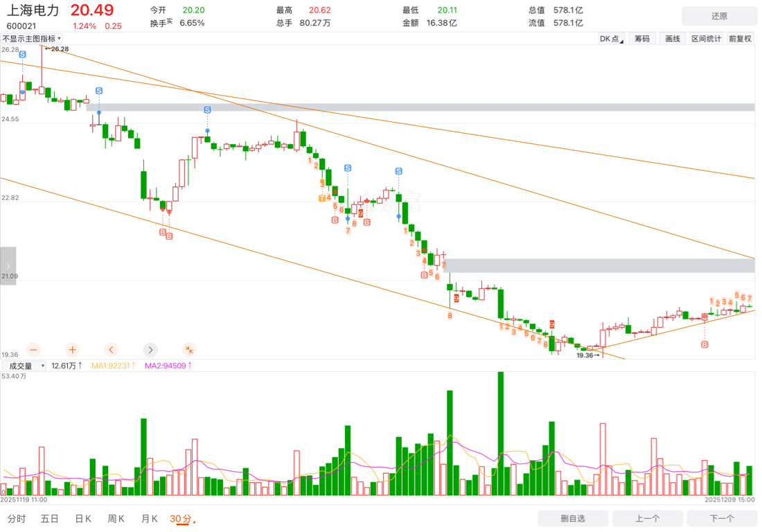Click the zoom out minus icon
Viewport: 762px width, 532px height.
[33, 350]
